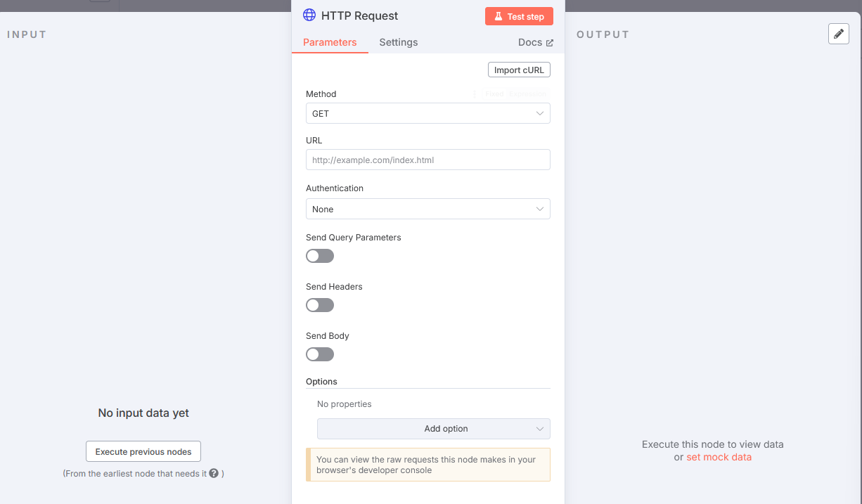Click Execute previous nodes button
862x504 pixels.
[x=143, y=452]
